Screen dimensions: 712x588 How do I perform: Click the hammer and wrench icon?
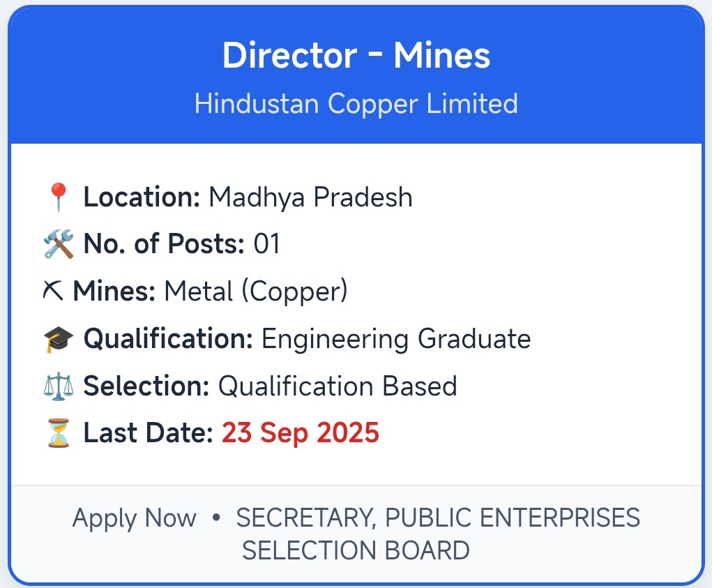point(58,244)
